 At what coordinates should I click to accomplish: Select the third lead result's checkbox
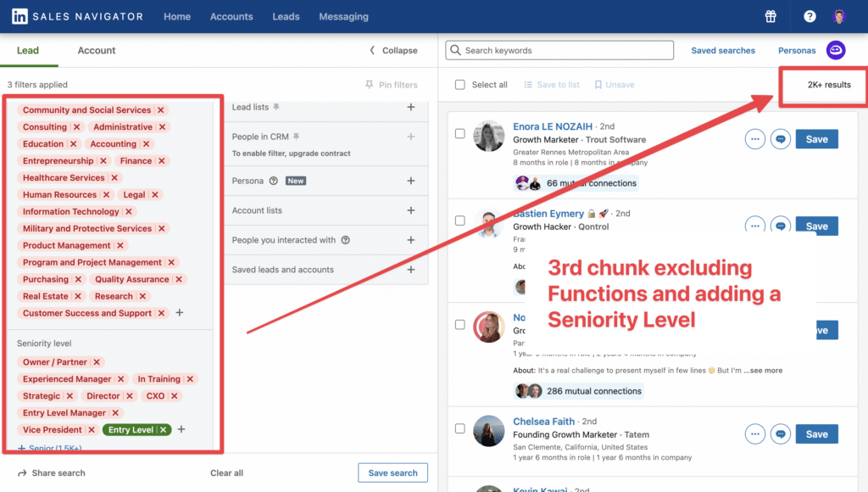pos(460,324)
